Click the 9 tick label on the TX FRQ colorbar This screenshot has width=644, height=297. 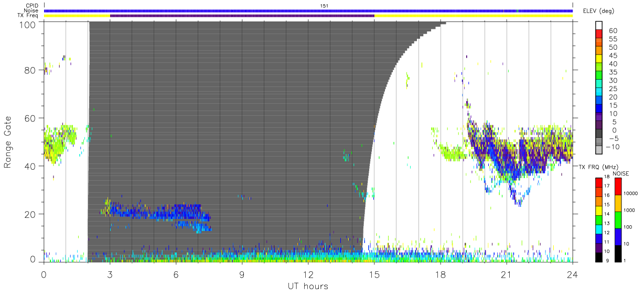click(x=607, y=261)
